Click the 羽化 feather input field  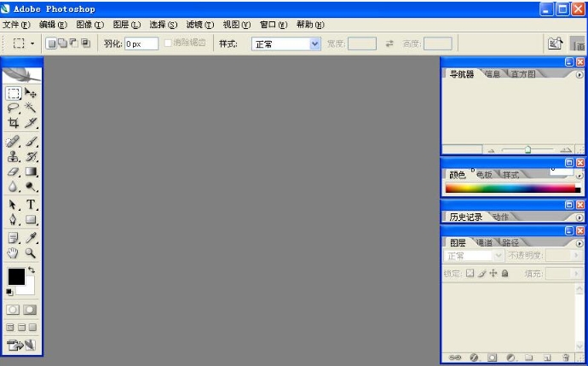pos(141,43)
